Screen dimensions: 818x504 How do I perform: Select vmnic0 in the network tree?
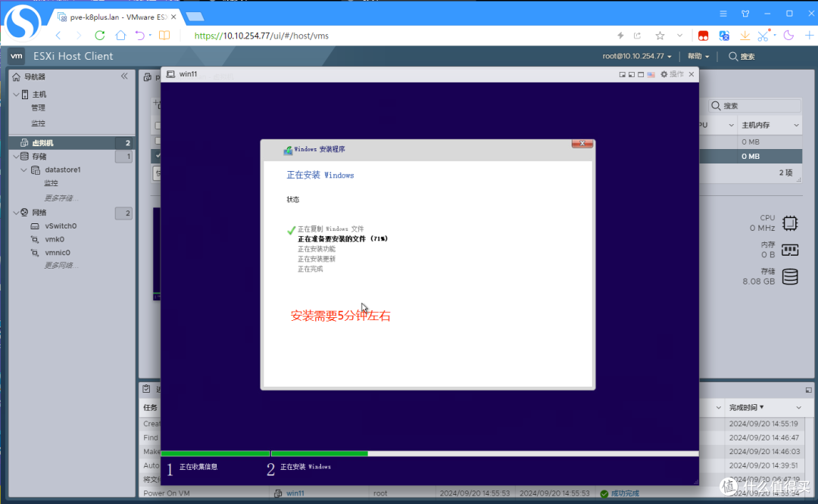[58, 252]
